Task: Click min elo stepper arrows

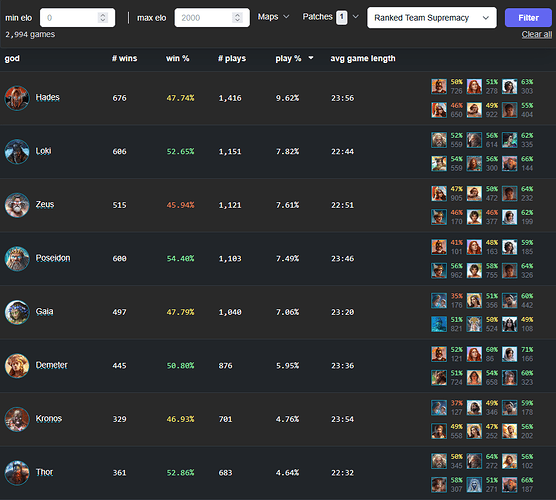Action: (103, 17)
